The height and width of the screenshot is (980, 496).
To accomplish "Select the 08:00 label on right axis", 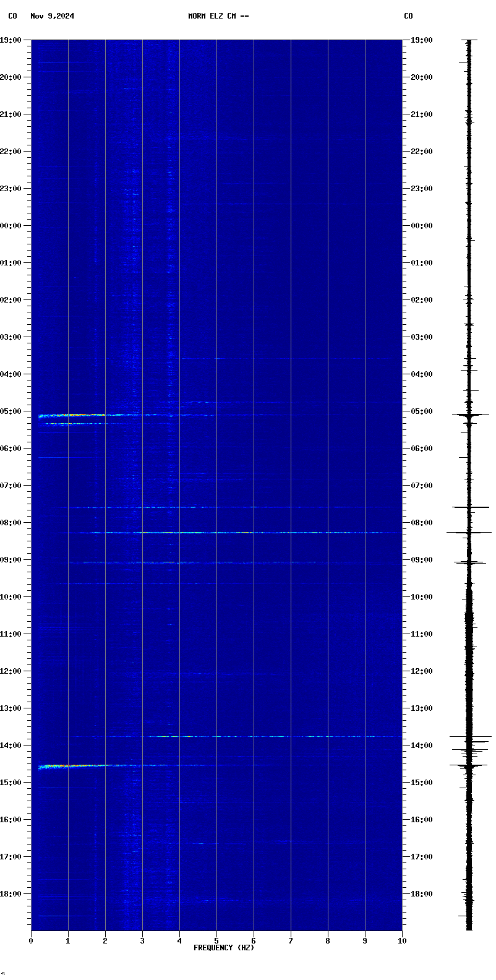I will click(x=421, y=523).
